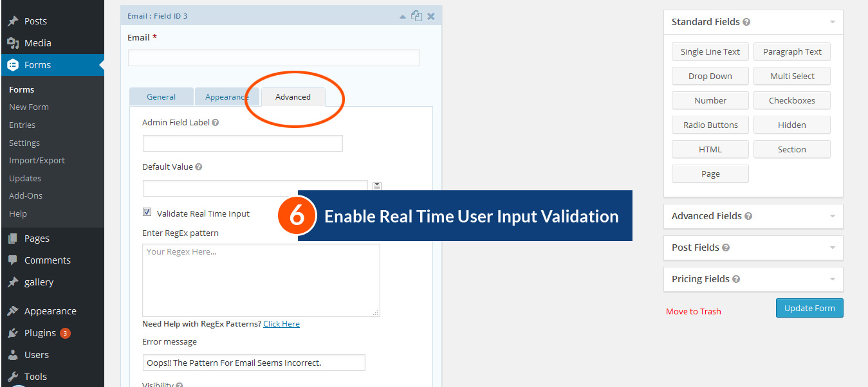
Task: Open Add-Ons submenu item
Action: coord(26,196)
